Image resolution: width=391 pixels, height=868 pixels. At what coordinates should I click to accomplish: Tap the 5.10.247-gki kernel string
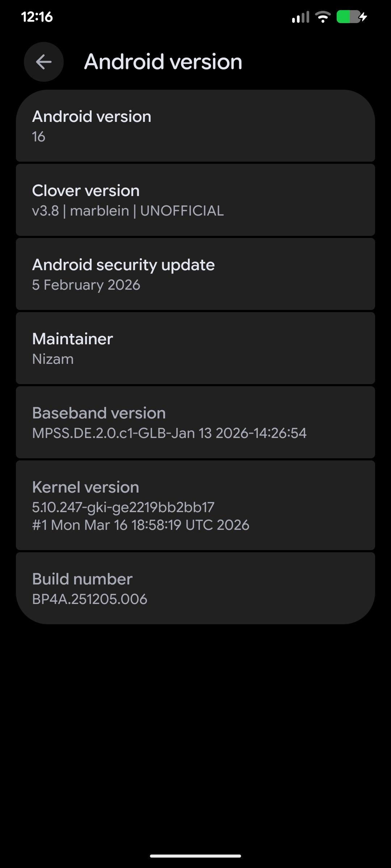(123, 507)
